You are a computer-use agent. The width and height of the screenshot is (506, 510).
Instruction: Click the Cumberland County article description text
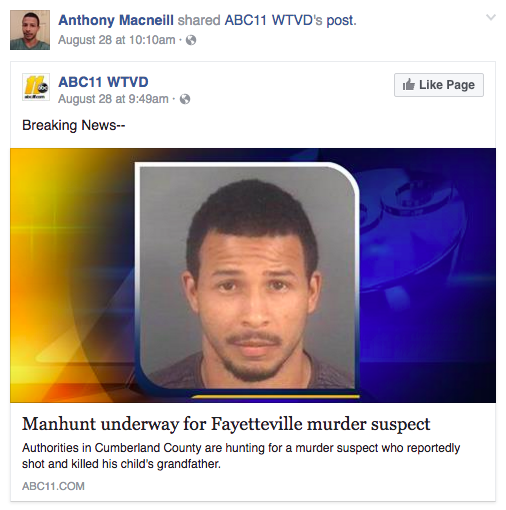click(x=241, y=456)
